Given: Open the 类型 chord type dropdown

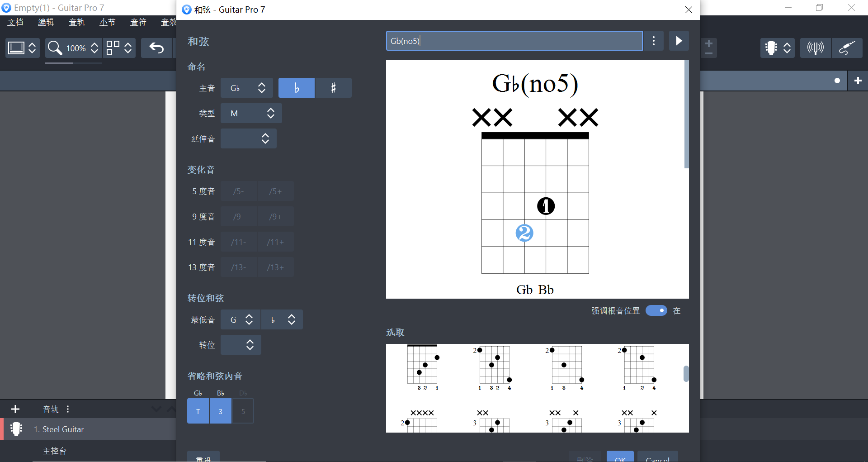Looking at the screenshot, I should coord(251,113).
